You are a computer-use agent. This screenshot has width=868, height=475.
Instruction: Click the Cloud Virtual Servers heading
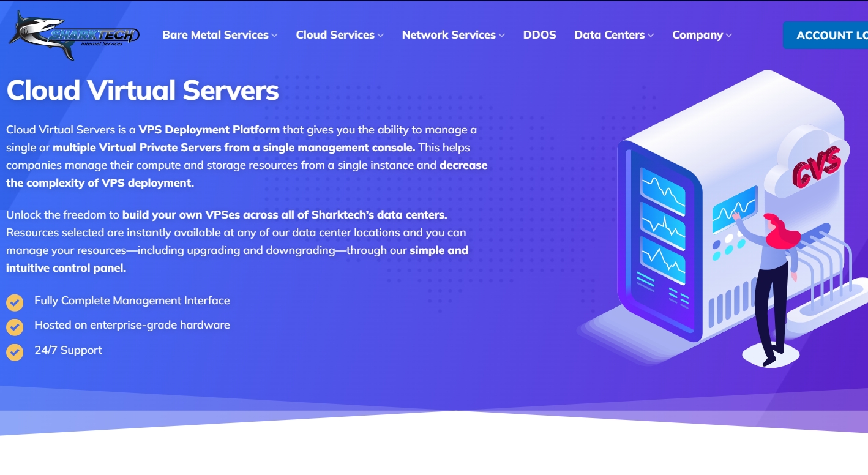[x=143, y=91]
